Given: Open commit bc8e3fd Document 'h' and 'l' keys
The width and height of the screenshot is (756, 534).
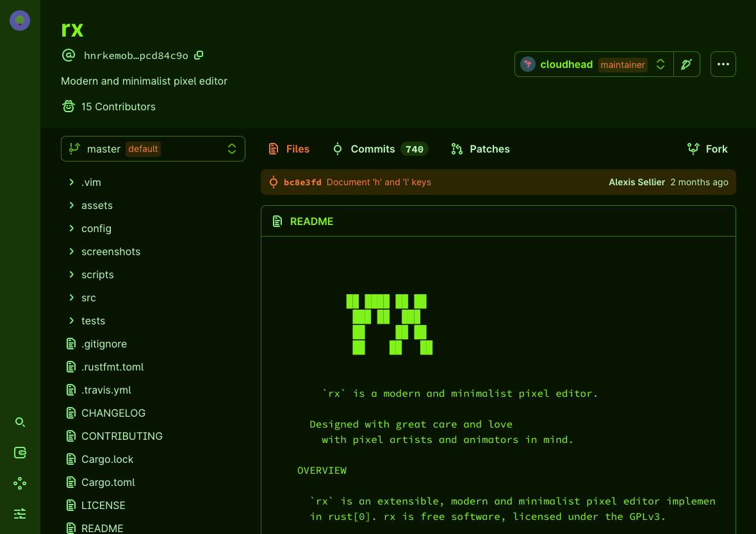Looking at the screenshot, I should pos(378,181).
